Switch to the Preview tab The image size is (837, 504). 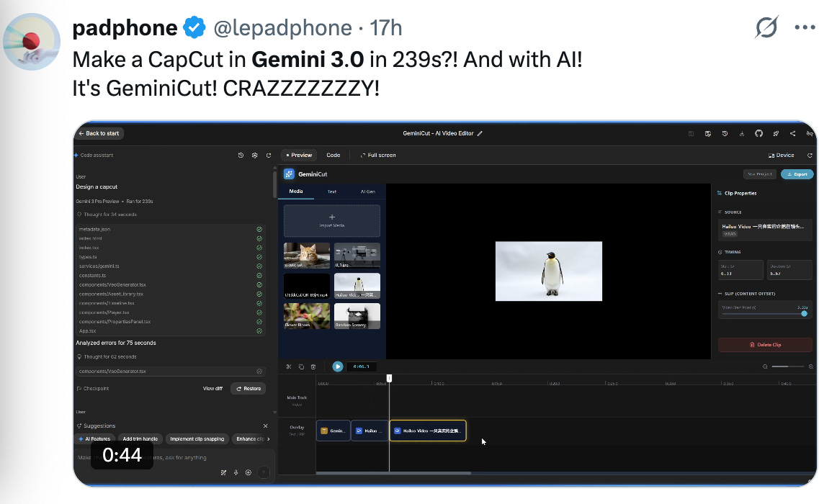pyautogui.click(x=299, y=156)
